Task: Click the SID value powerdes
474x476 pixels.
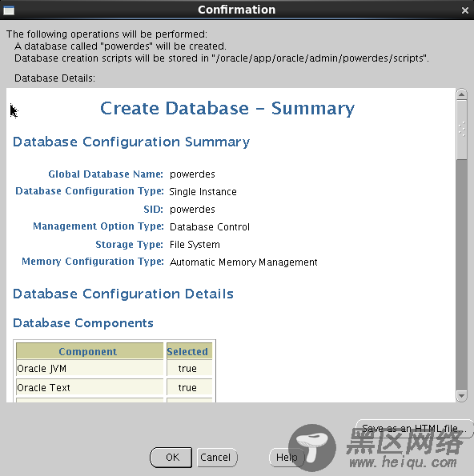Action: [192, 210]
